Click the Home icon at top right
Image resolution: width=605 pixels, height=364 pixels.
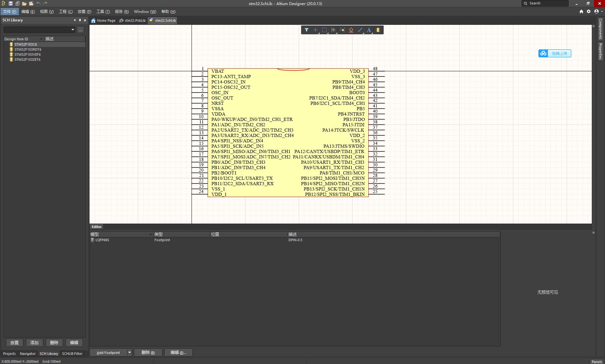tap(581, 11)
